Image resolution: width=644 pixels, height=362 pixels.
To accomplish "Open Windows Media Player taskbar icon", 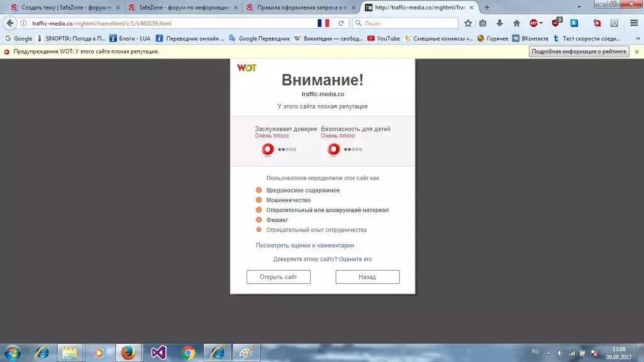I will 99,353.
